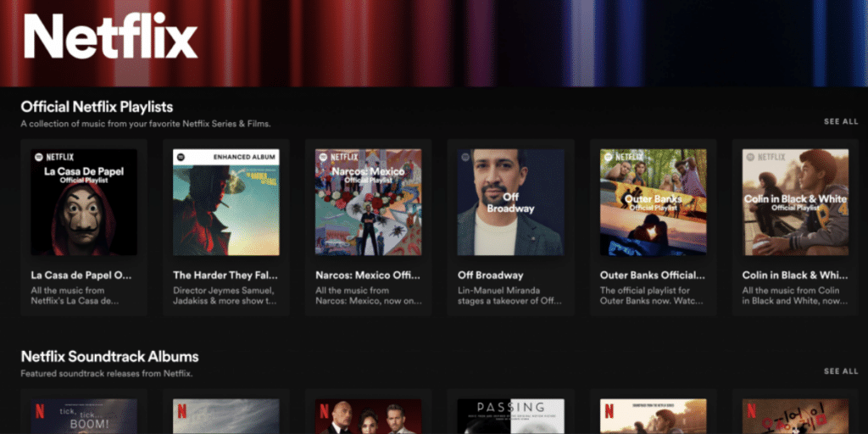
Task: Open Off Broadway playlist cover image
Action: 510,202
